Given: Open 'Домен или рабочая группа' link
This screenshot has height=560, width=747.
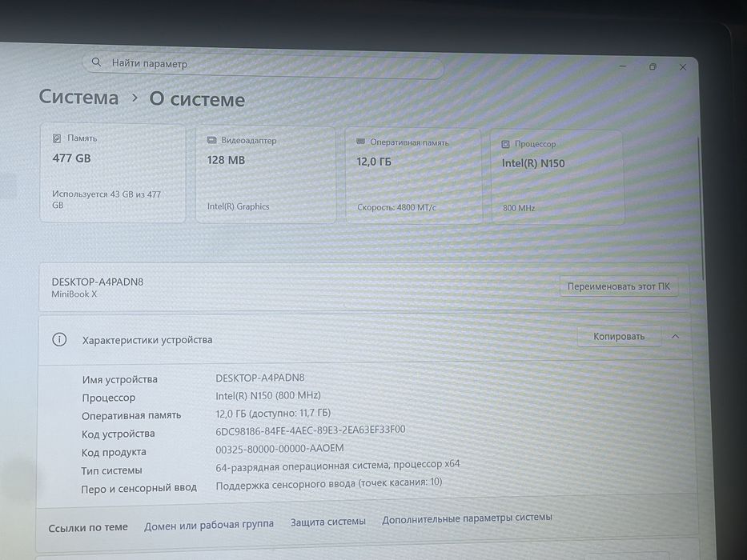Looking at the screenshot, I should pos(209,525).
